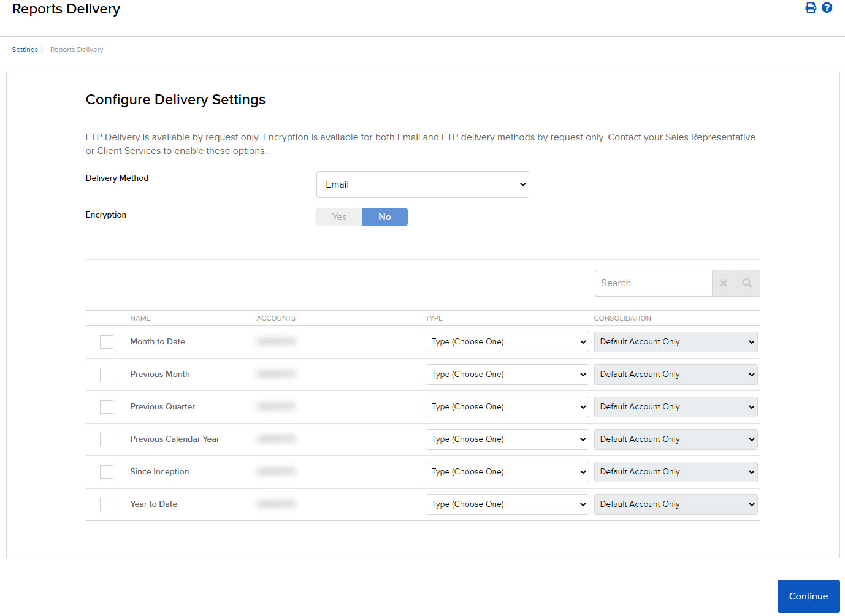Select the Previous Month report name
The width and height of the screenshot is (845, 616).
(x=159, y=374)
